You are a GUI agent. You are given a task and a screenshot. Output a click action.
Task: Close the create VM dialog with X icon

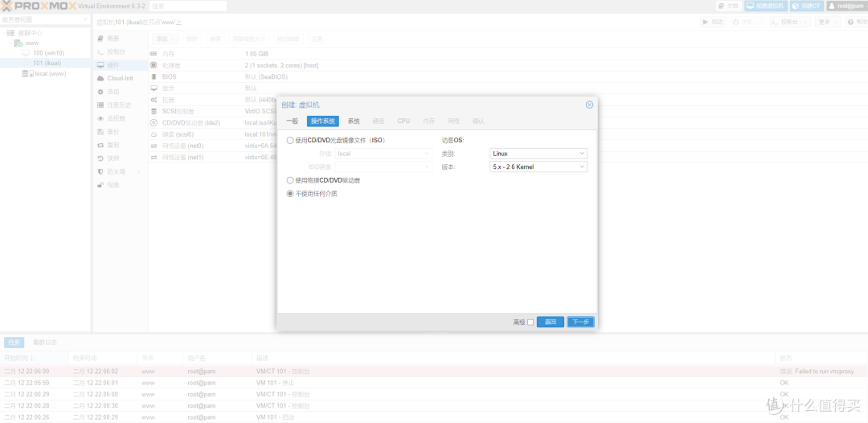pyautogui.click(x=589, y=105)
